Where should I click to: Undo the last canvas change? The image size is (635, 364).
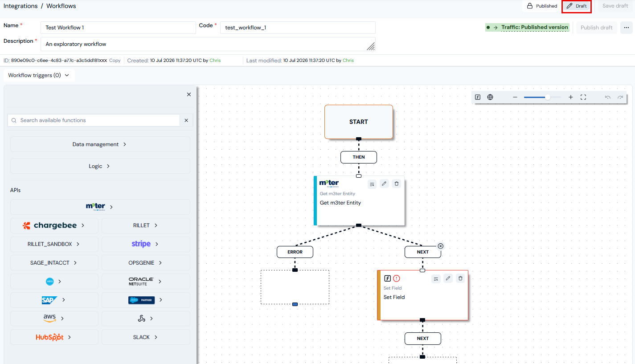(608, 97)
